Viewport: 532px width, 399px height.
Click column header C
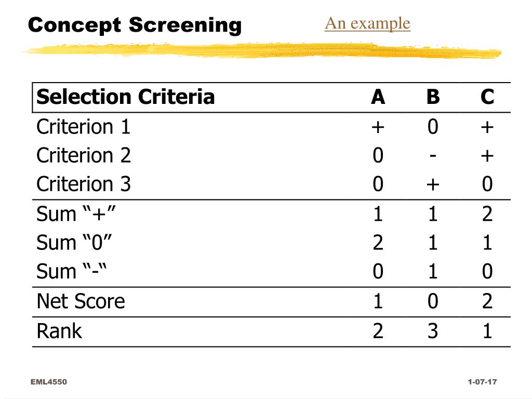pyautogui.click(x=487, y=97)
